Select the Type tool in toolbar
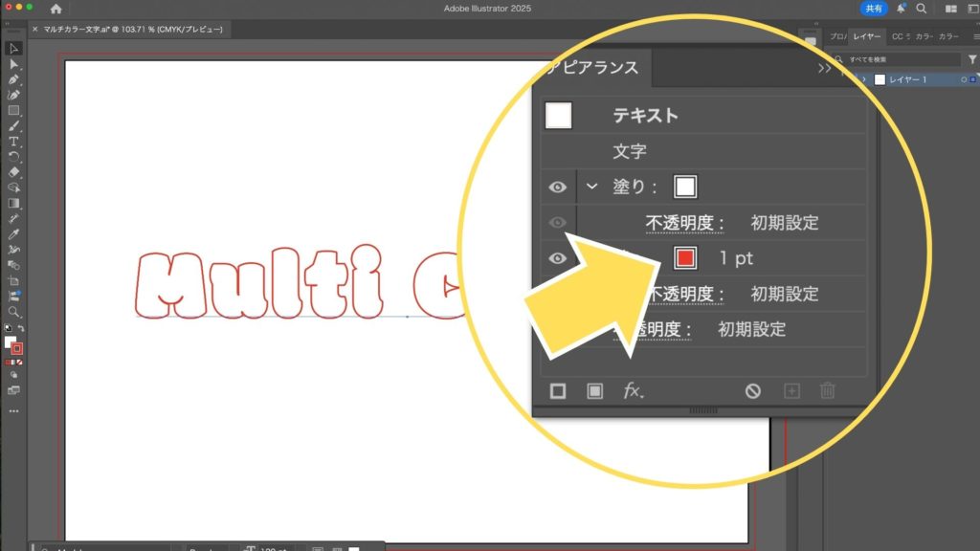The image size is (980, 551). point(13,141)
